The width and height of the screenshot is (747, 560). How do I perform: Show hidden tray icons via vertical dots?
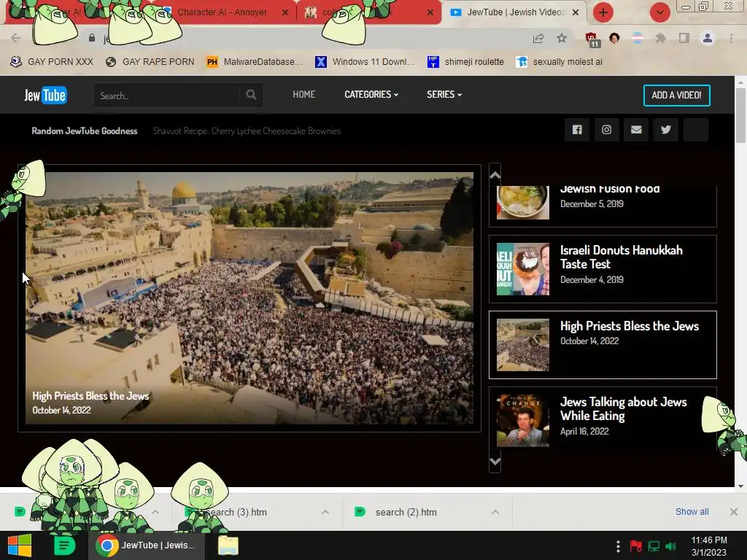[618, 546]
